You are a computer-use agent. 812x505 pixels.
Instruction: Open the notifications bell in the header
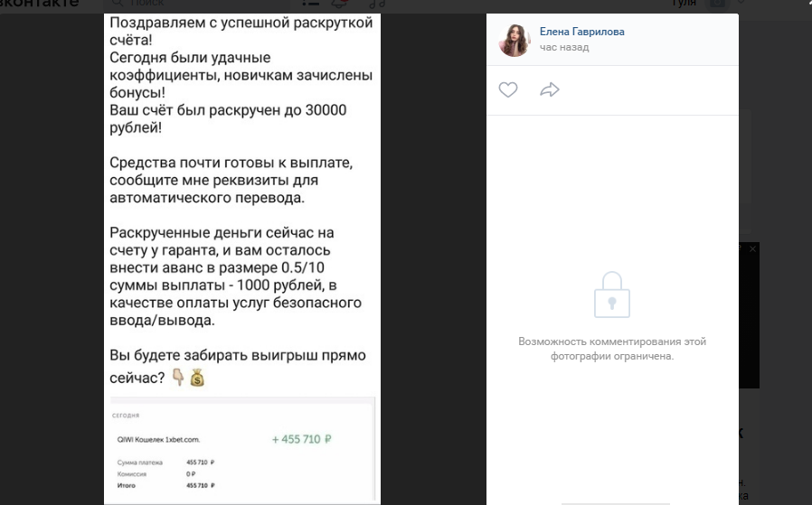coord(339,3)
